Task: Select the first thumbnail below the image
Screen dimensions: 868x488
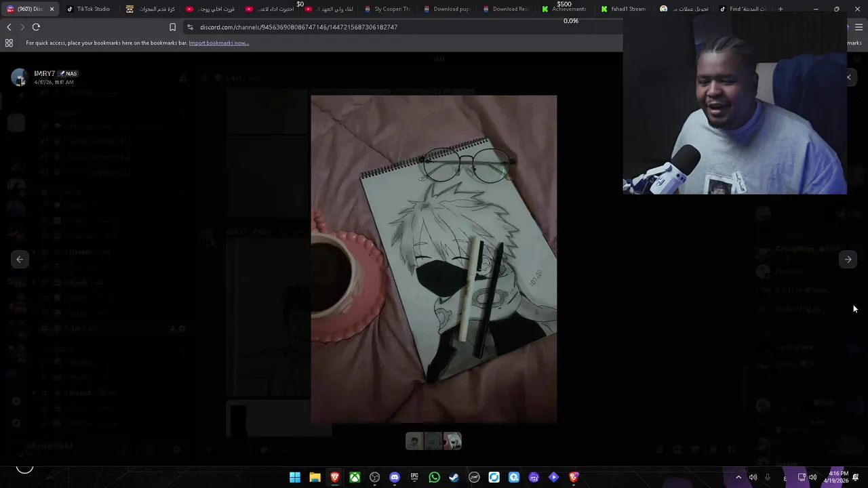Action: coord(414,441)
